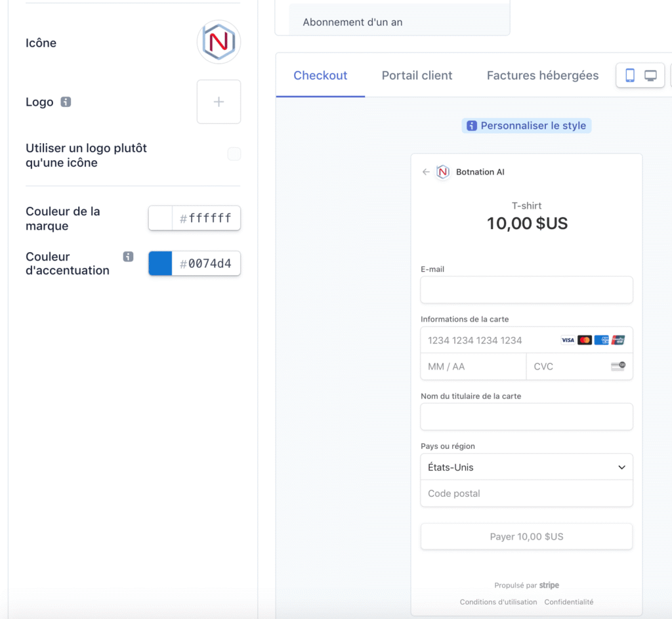Image resolution: width=672 pixels, height=619 pixels.
Task: Switch preview to desktop monitor view
Action: (x=650, y=75)
